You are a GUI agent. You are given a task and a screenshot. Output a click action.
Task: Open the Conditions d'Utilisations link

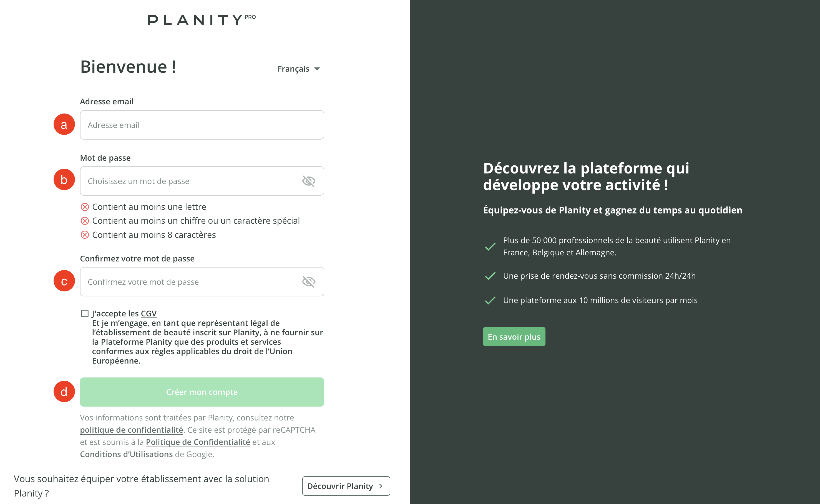click(126, 454)
